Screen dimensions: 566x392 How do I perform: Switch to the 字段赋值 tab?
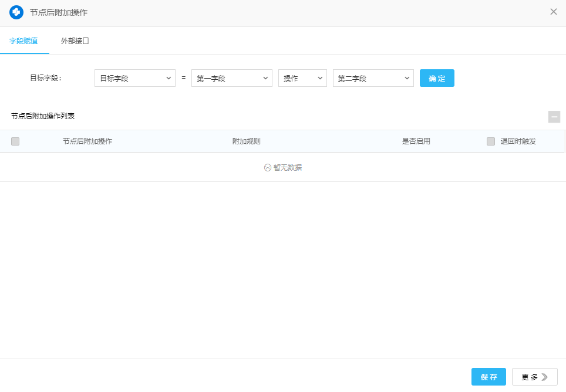[23, 41]
